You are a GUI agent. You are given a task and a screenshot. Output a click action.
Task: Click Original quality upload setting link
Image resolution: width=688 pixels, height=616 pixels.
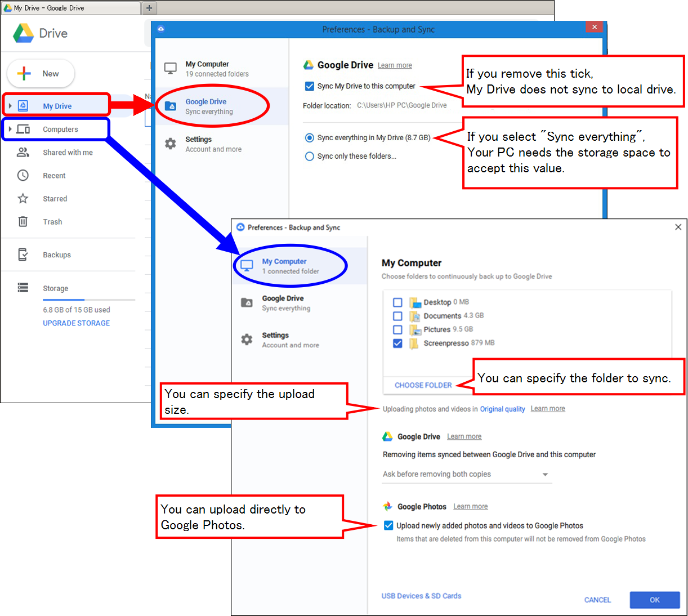coord(502,409)
